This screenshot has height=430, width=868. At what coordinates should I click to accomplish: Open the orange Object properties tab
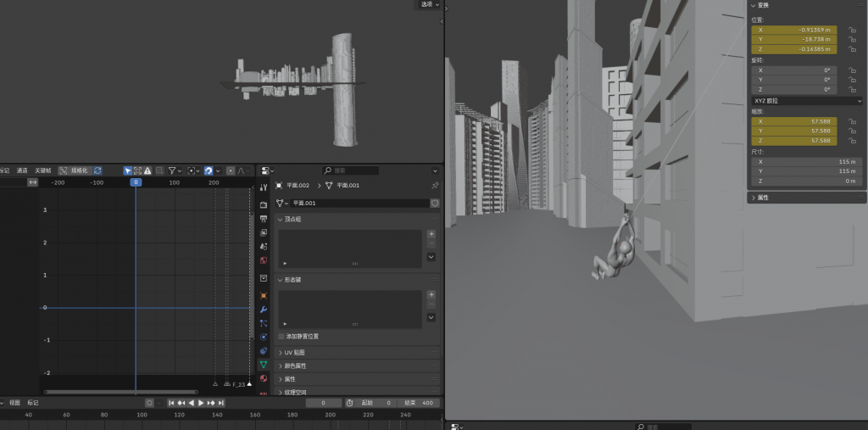point(264,295)
